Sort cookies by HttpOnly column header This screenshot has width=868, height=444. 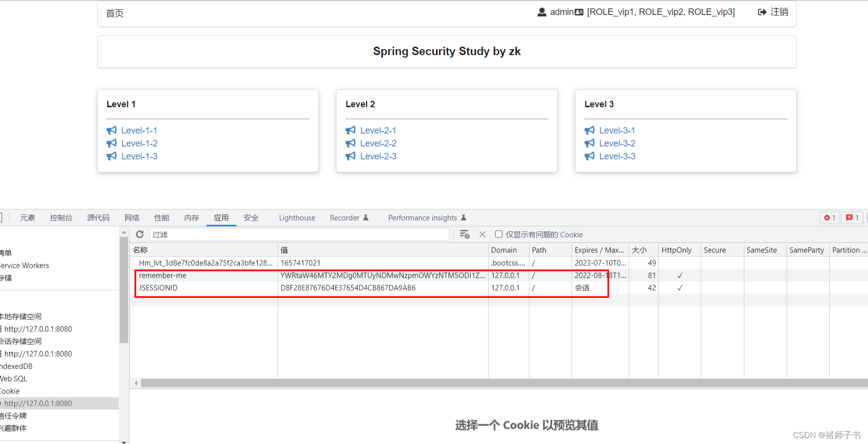pos(680,250)
